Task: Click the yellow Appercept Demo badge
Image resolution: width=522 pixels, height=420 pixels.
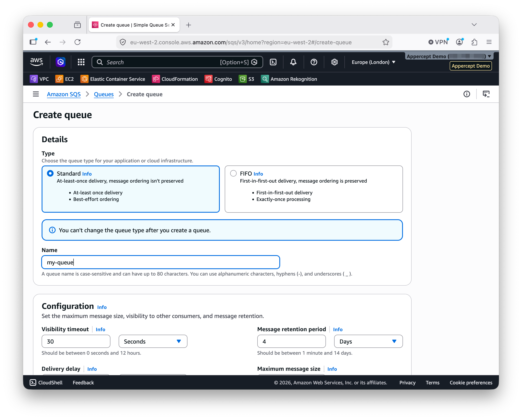Action: [471, 66]
